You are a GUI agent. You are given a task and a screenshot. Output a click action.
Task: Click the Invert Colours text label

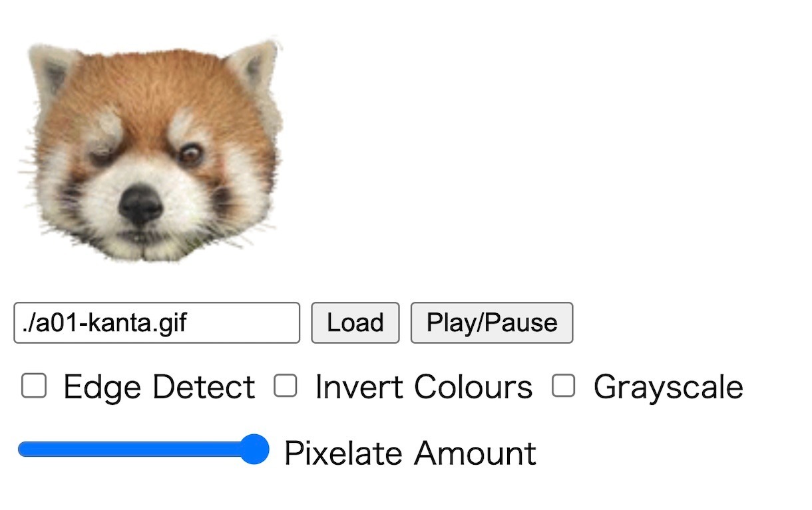(x=423, y=387)
